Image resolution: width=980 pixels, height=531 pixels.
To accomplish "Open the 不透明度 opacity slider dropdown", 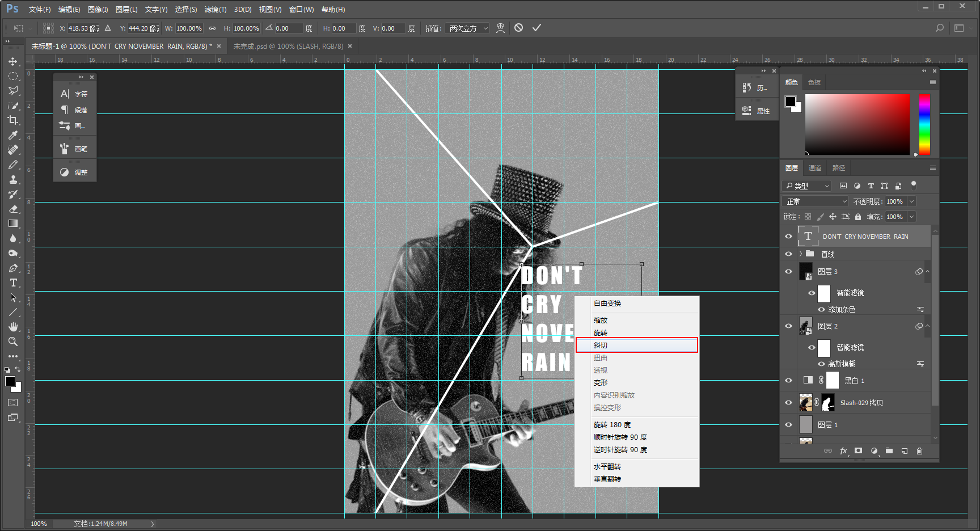I will point(911,201).
